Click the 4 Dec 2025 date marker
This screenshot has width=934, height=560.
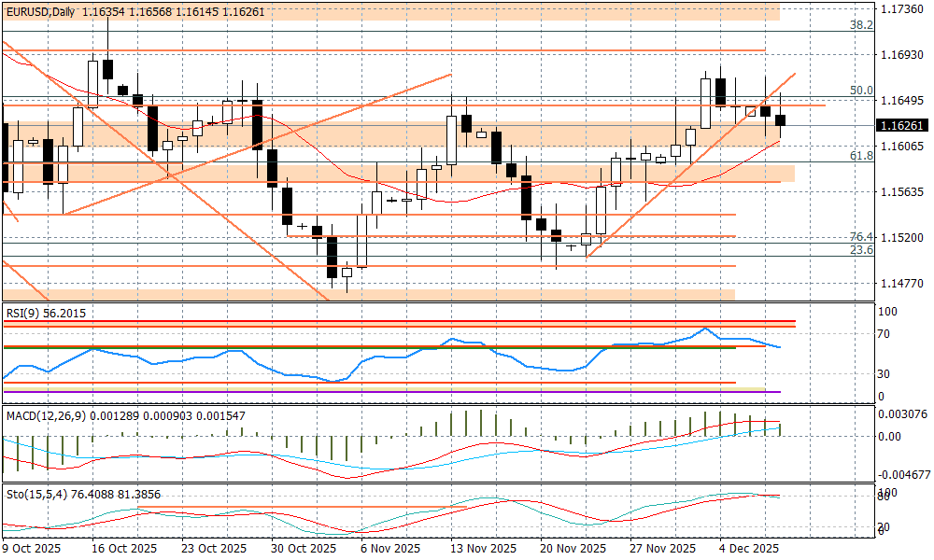point(749,549)
